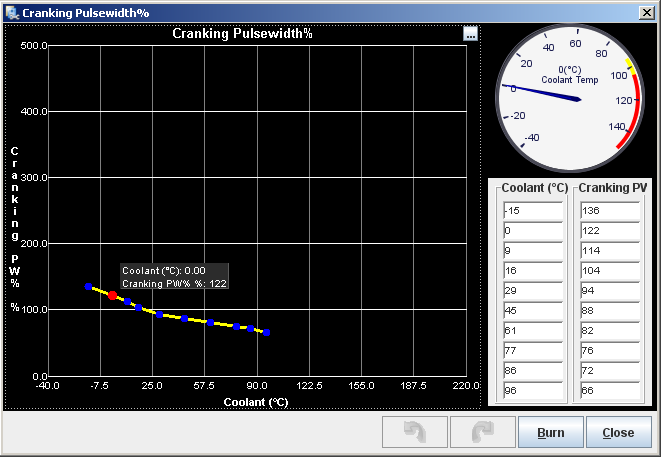Edit Cranking PW field with value 88
The width and height of the screenshot is (661, 457).
610,311
